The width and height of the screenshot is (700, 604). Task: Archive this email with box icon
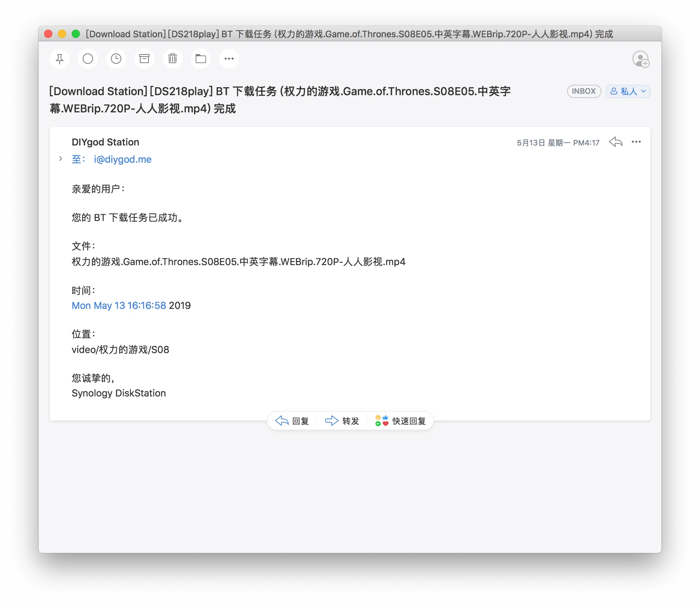point(144,59)
